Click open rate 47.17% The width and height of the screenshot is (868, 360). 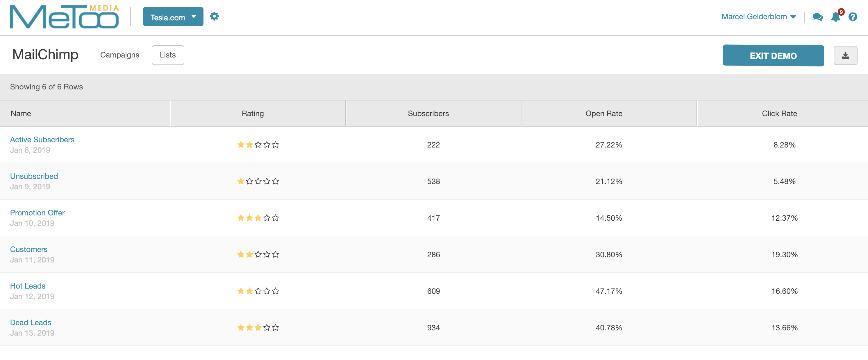pyautogui.click(x=609, y=291)
